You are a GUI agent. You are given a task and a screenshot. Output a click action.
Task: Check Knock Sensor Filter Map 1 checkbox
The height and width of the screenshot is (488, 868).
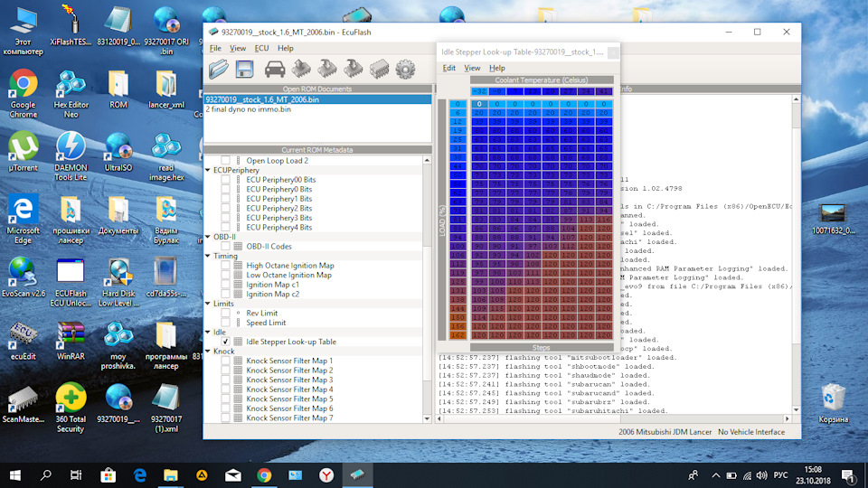[x=225, y=361]
